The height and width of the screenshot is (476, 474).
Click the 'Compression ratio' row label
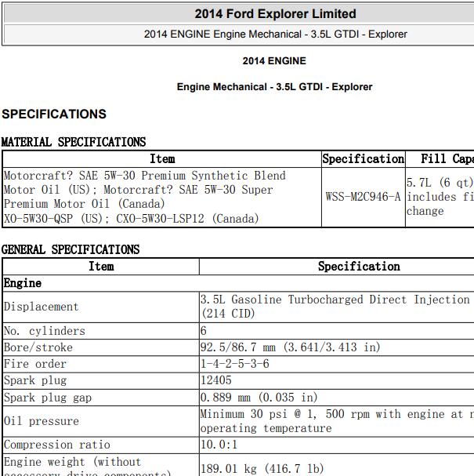[x=57, y=445]
